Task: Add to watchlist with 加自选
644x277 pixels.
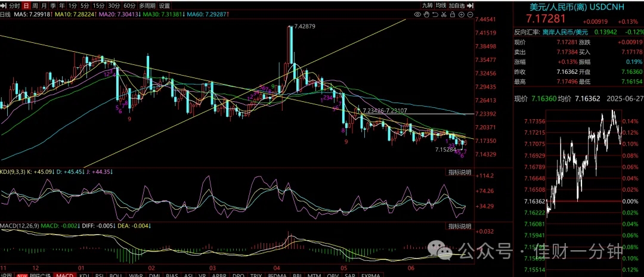Action: [x=457, y=6]
